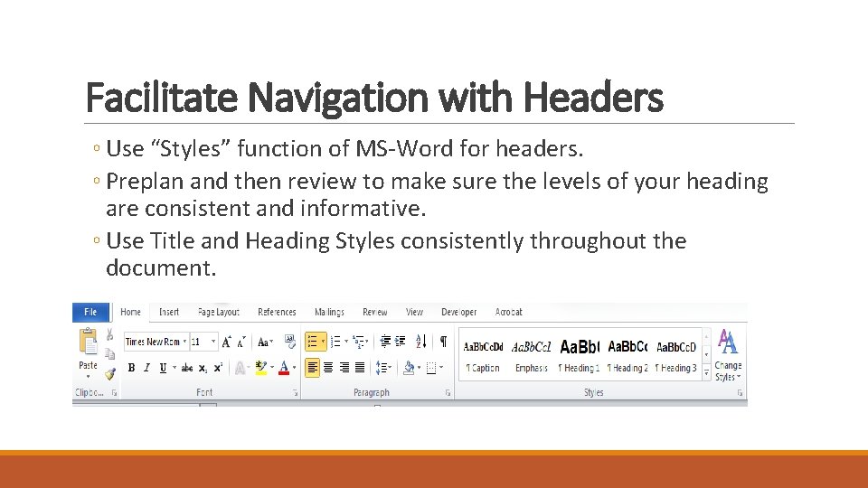Open the font size 11 dropdown
Viewport: 868px width, 488px height.
(x=213, y=342)
